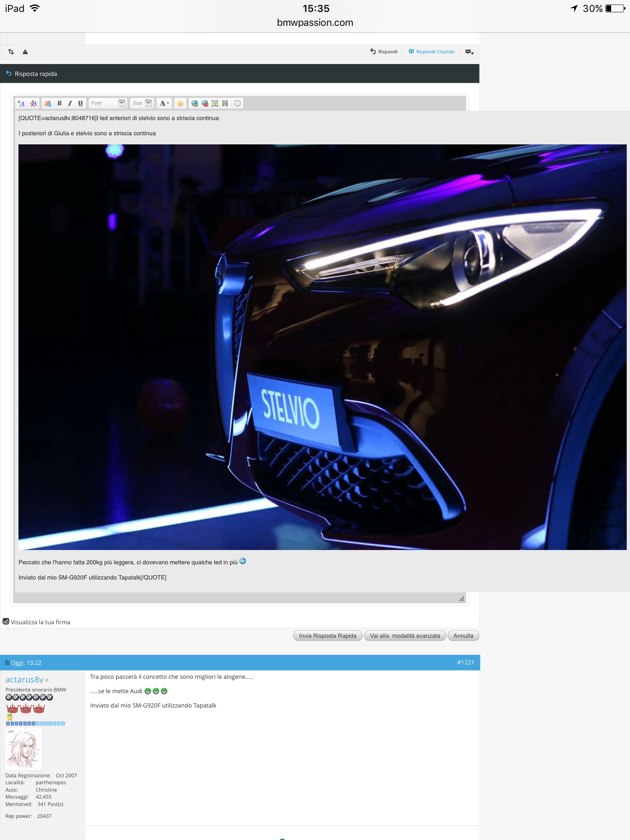Click the insert image icon
The height and width of the screenshot is (840, 630).
point(215,103)
